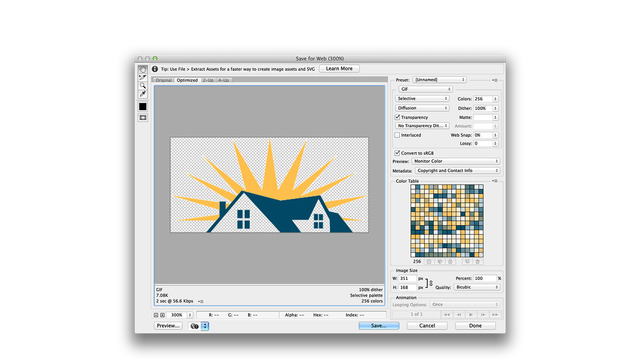Open the Metadata Copyright and Contact Info dropdown
Image resolution: width=640 pixels, height=360 pixels.
click(457, 170)
